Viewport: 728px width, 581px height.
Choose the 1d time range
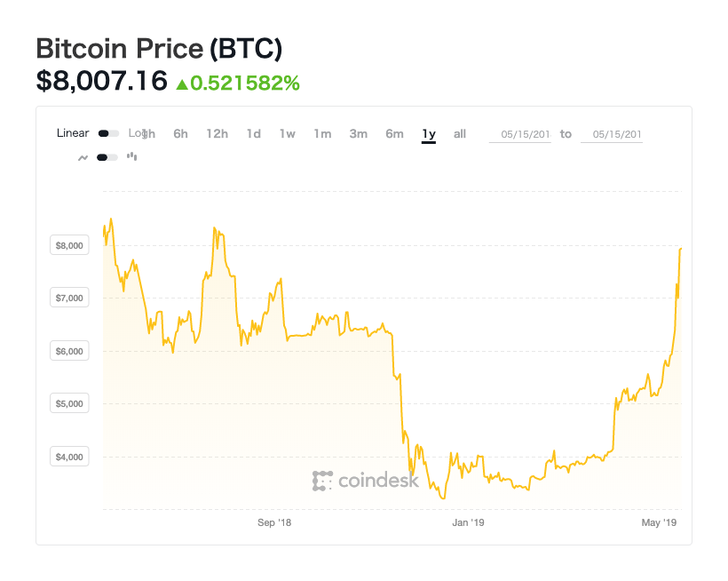254,134
